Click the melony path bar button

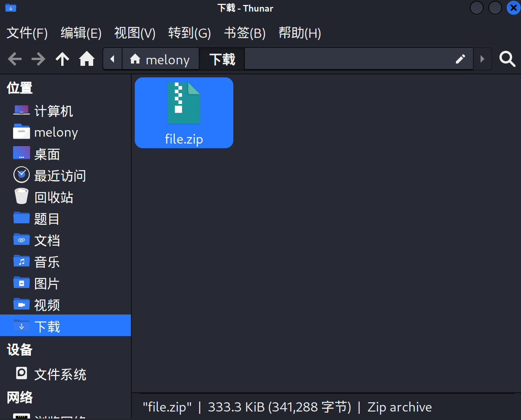tap(161, 59)
